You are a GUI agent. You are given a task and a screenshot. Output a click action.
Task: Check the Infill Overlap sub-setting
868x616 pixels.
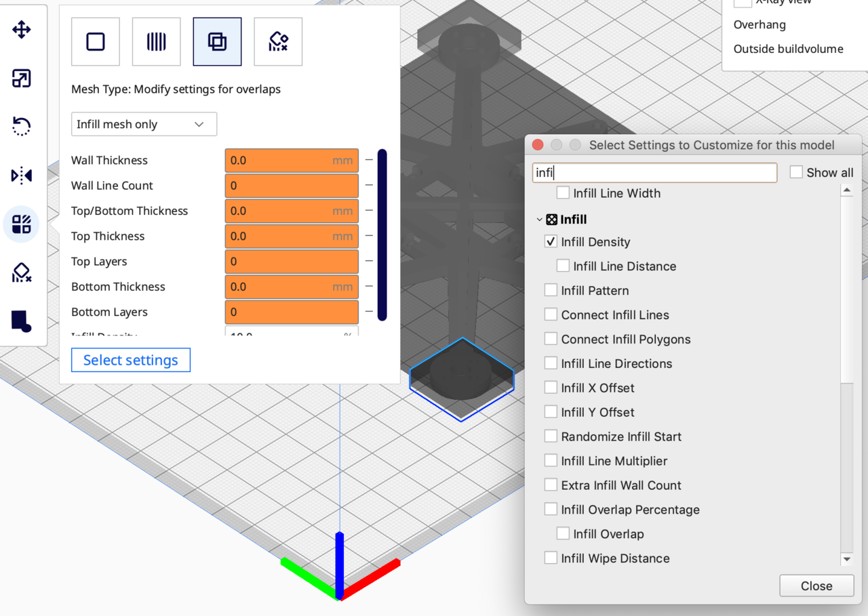pos(563,534)
